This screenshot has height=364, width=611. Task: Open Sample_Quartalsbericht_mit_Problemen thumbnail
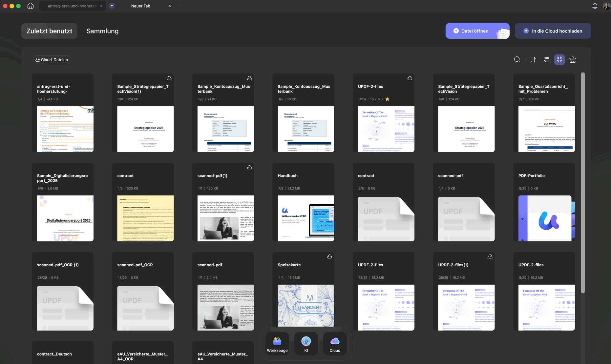pos(547,129)
